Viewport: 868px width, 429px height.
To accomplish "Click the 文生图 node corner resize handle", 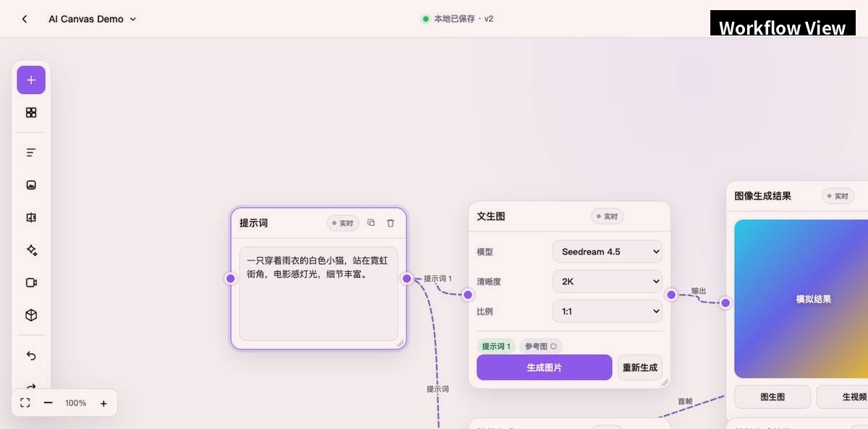I will [x=665, y=383].
